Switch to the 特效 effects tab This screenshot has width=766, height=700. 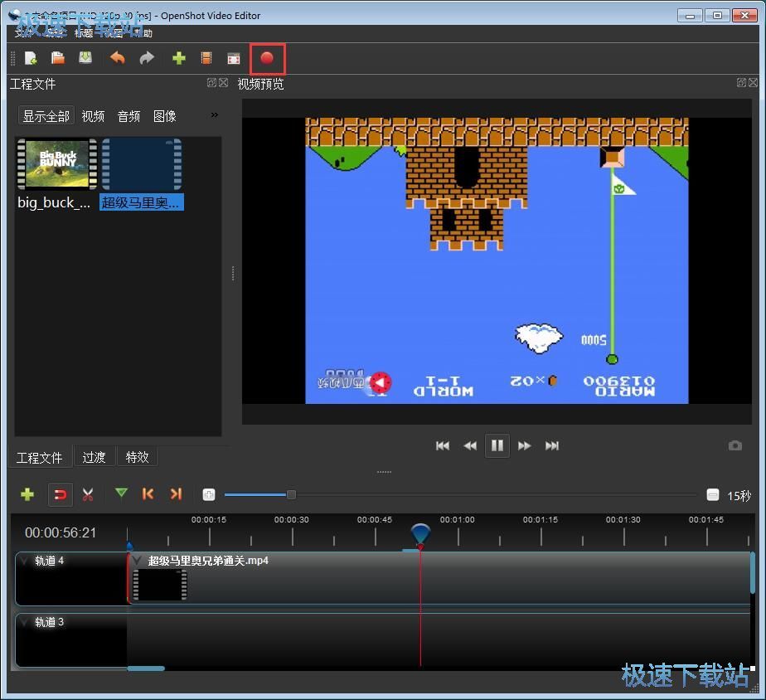tap(138, 457)
